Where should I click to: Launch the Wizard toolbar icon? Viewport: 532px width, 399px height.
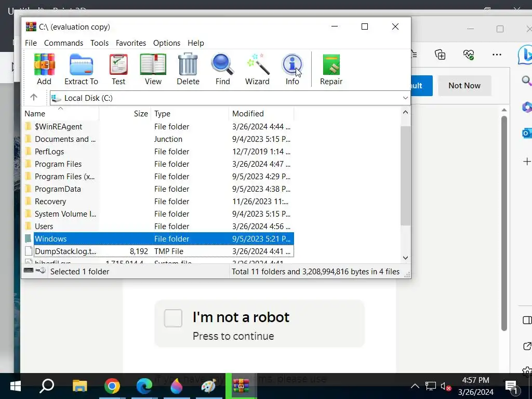pyautogui.click(x=258, y=69)
